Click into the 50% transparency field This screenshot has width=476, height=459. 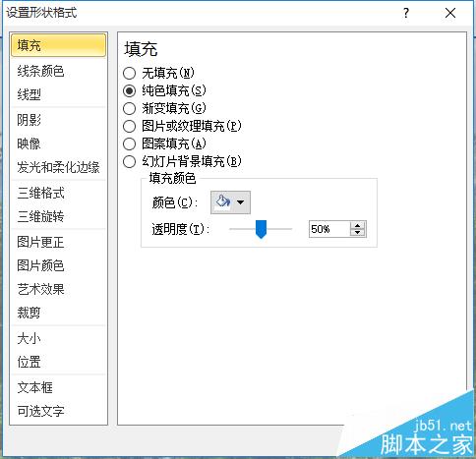pos(329,229)
